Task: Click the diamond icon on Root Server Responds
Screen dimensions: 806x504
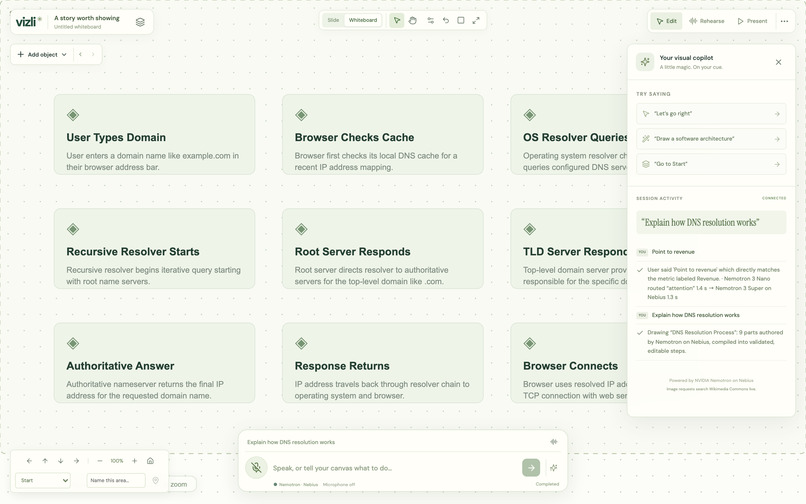Action: click(301, 229)
